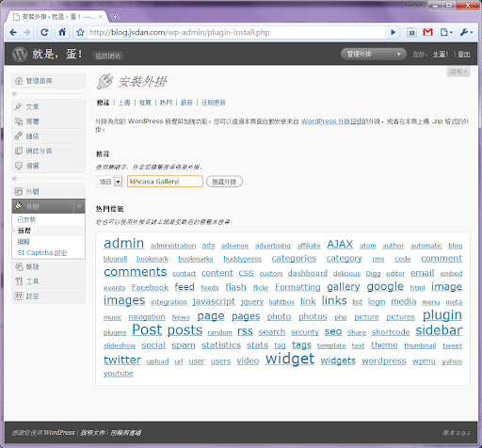Click the collapse arrow below the dashboard menu
The width and height of the screenshot is (482, 448).
(14, 93)
